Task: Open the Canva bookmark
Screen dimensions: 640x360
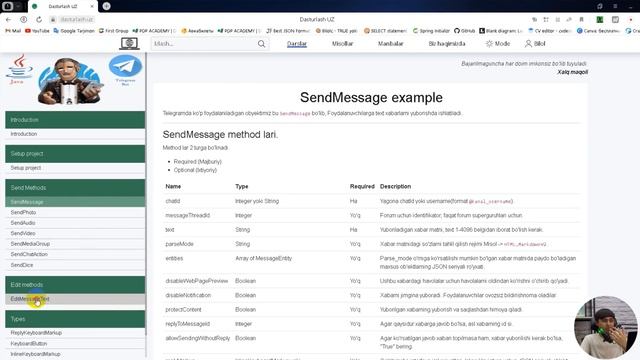Action: coord(598,31)
